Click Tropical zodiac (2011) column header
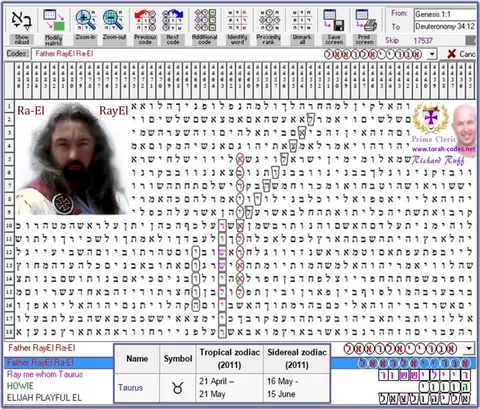The height and width of the screenshot is (409, 480). click(x=230, y=359)
